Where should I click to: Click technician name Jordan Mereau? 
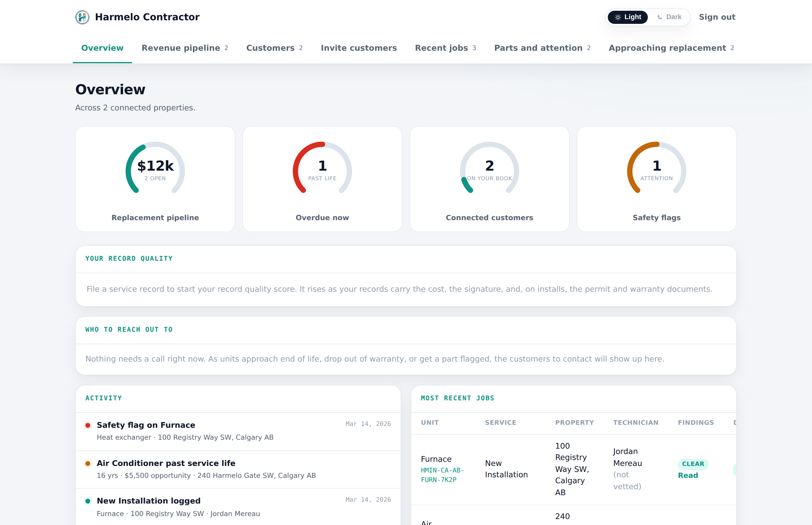pos(628,457)
